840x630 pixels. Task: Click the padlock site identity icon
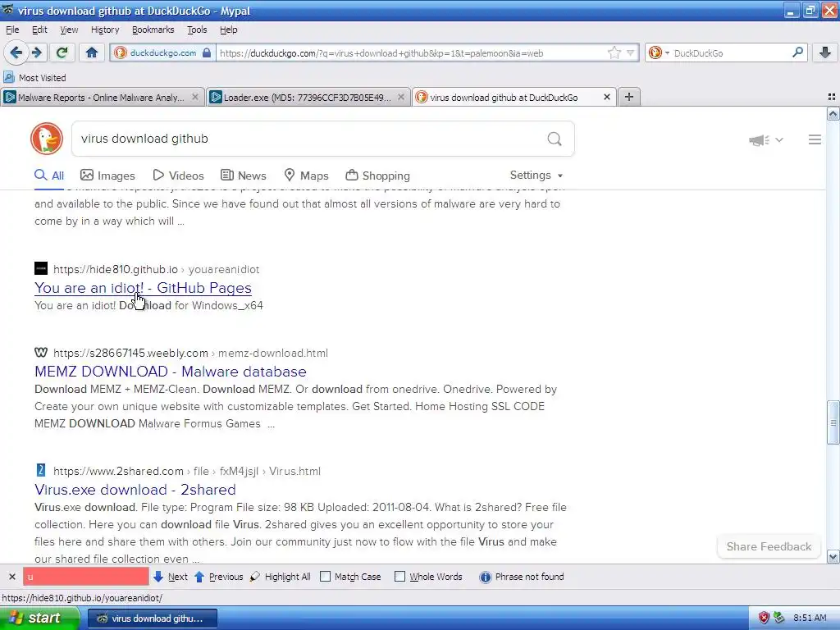pyautogui.click(x=207, y=53)
